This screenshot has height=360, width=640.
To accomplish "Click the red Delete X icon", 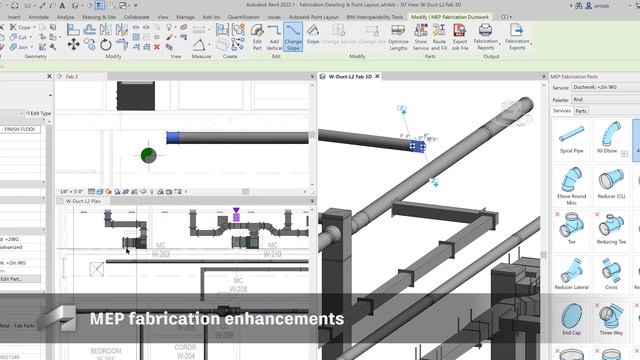I will [157, 47].
